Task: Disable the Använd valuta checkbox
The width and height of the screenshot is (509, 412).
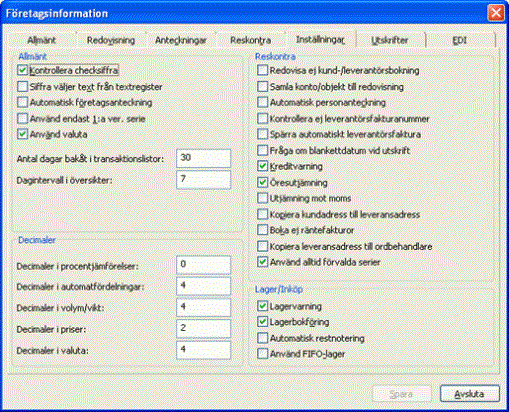Action: 22,134
